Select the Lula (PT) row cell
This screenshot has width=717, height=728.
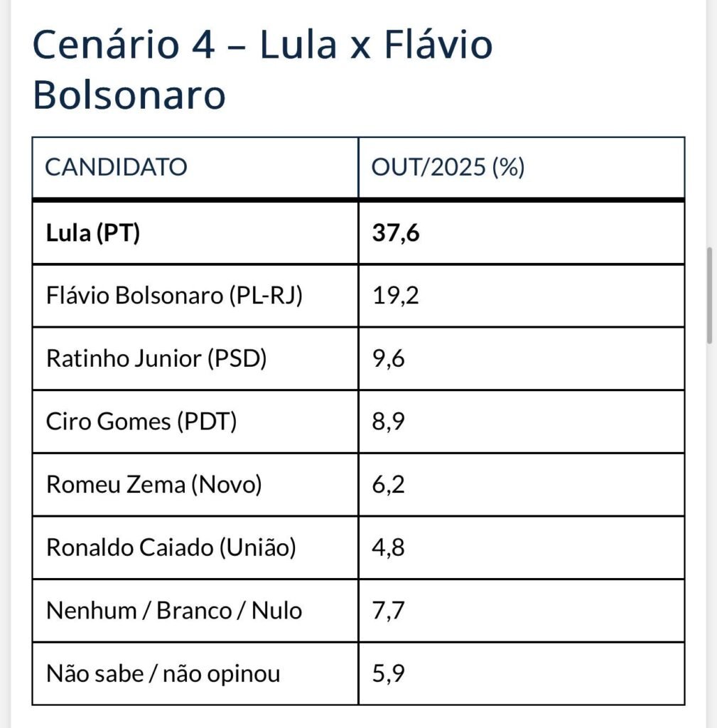[x=93, y=233]
